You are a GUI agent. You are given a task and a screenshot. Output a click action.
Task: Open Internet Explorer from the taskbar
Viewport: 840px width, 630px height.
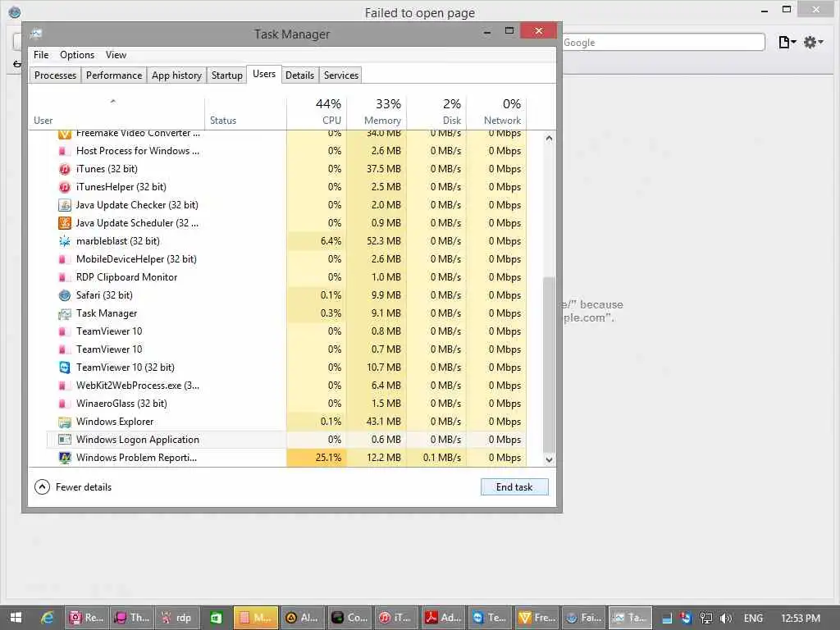47,618
